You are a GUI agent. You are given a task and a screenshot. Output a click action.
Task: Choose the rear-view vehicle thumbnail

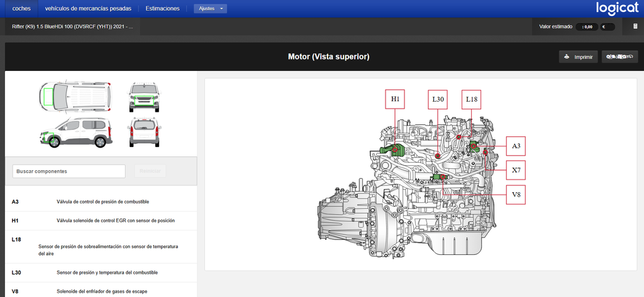click(x=144, y=132)
